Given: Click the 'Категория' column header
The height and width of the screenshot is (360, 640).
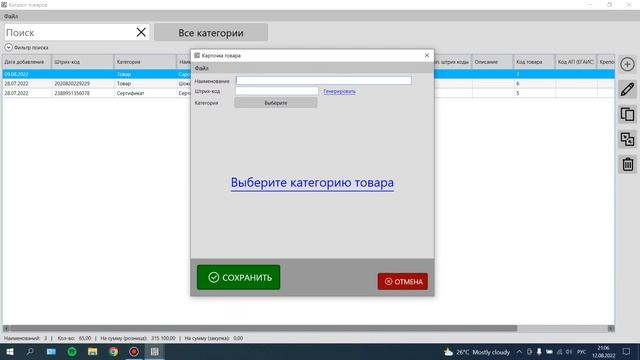Looking at the screenshot, I should (145, 62).
